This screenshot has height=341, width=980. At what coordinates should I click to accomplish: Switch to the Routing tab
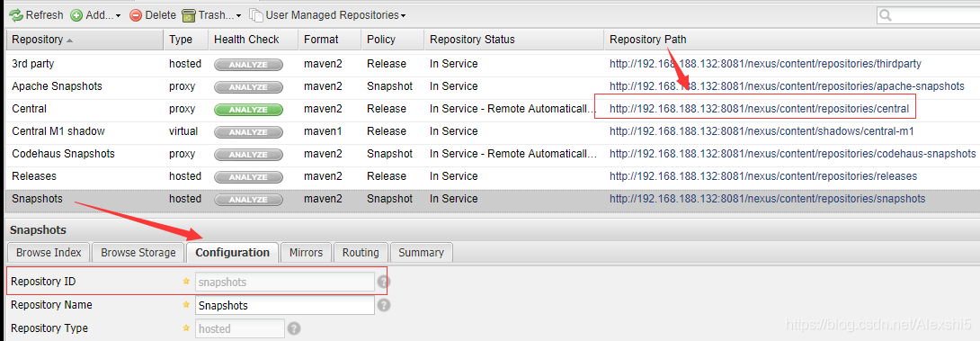(x=361, y=253)
